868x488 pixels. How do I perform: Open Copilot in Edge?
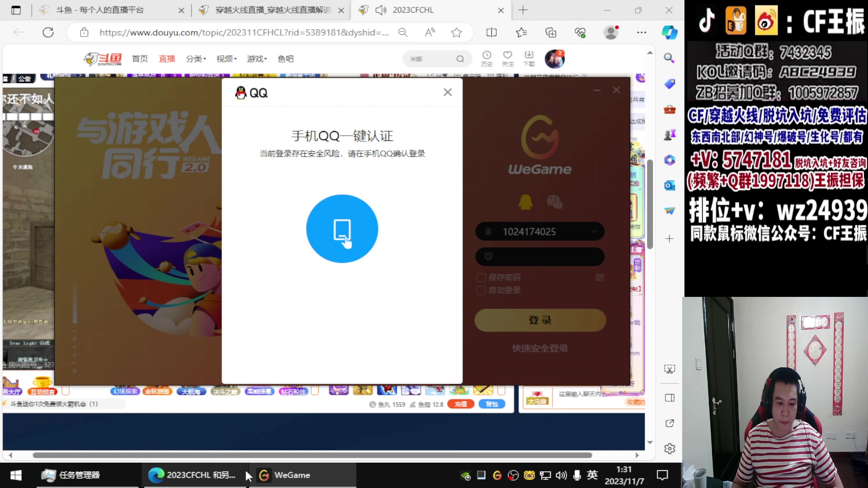click(670, 33)
